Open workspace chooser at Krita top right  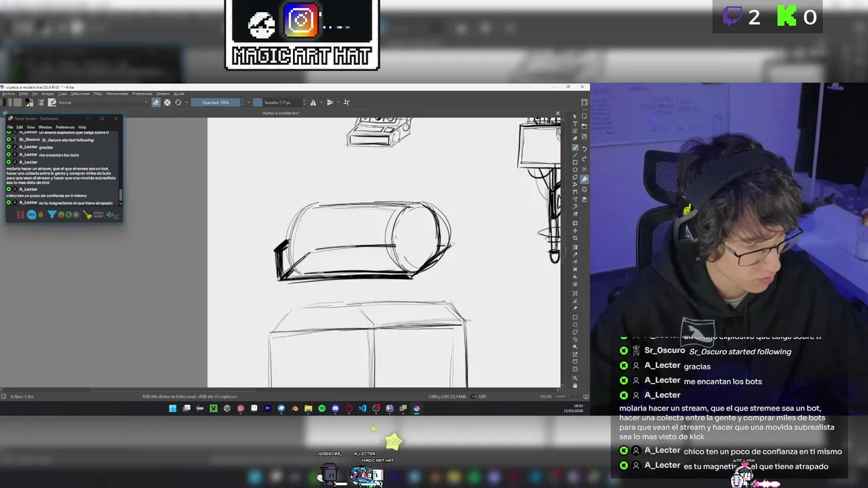click(x=585, y=102)
